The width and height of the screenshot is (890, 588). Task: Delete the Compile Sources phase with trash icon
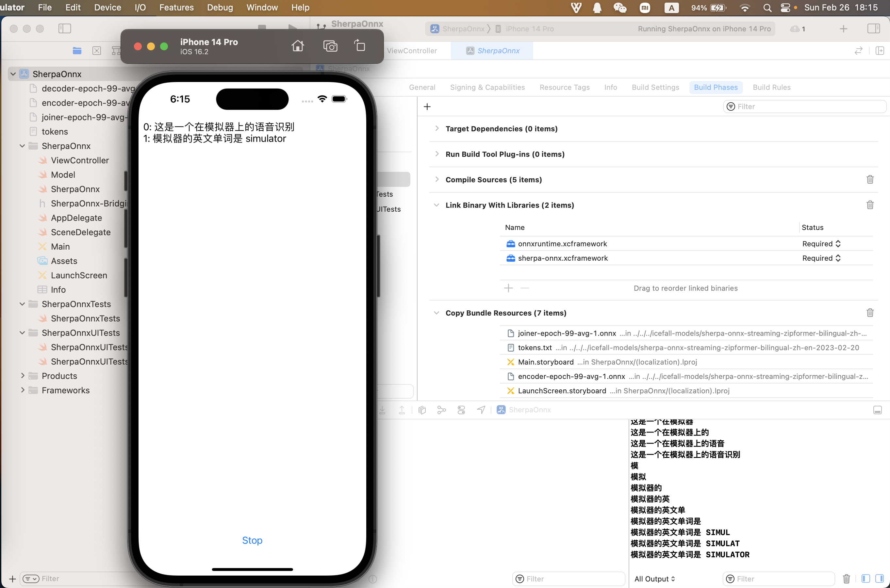pyautogui.click(x=870, y=180)
